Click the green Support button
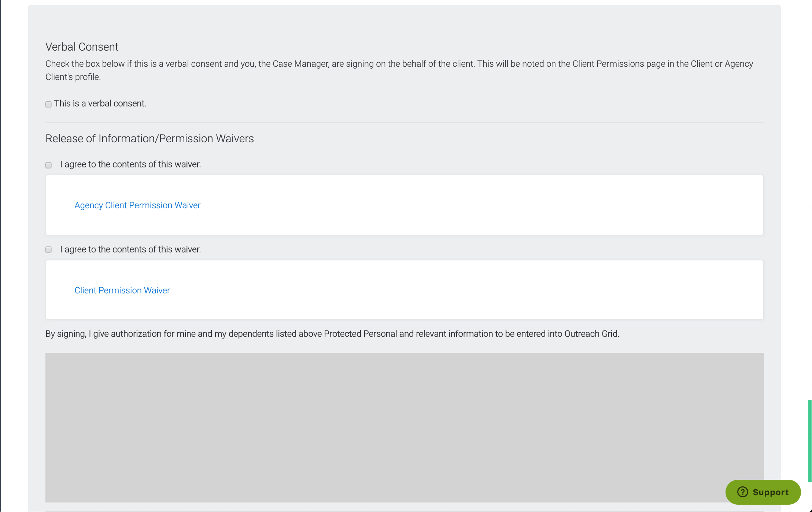This screenshot has width=812, height=512. coord(763,492)
